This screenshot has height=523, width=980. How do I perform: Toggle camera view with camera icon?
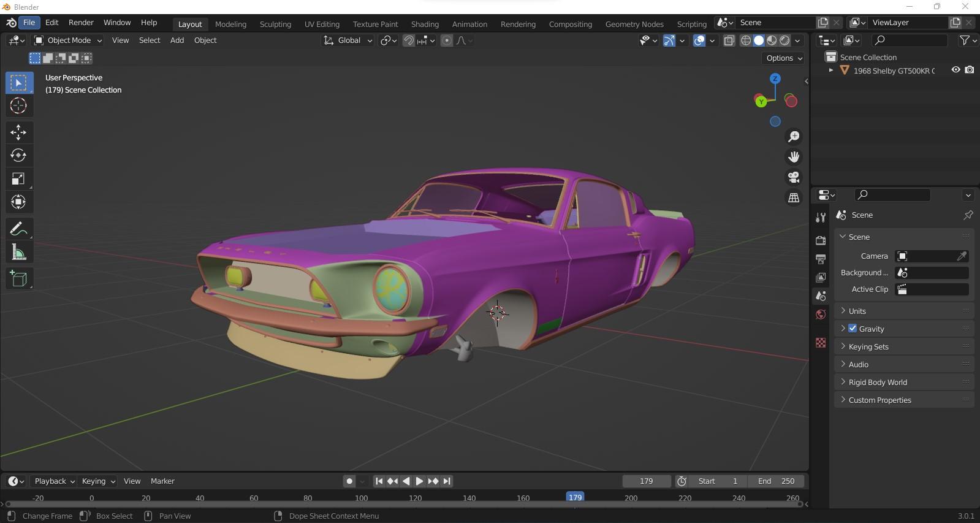[794, 177]
